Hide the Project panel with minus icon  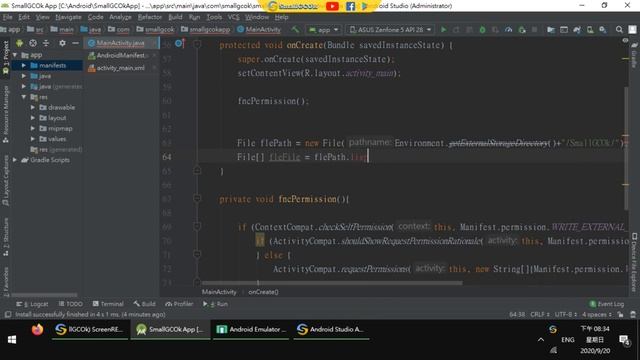[x=76, y=43]
